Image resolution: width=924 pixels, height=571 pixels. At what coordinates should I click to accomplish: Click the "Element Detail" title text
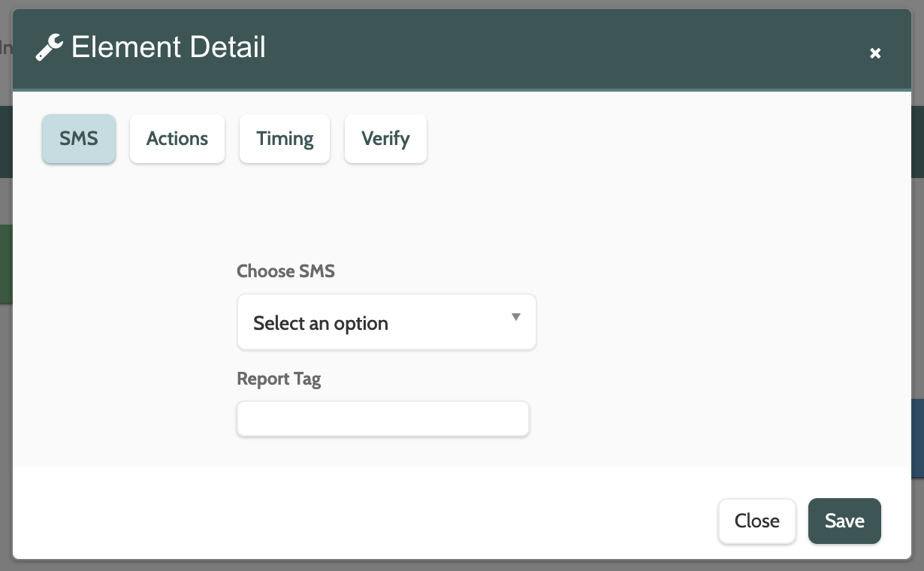(x=168, y=48)
